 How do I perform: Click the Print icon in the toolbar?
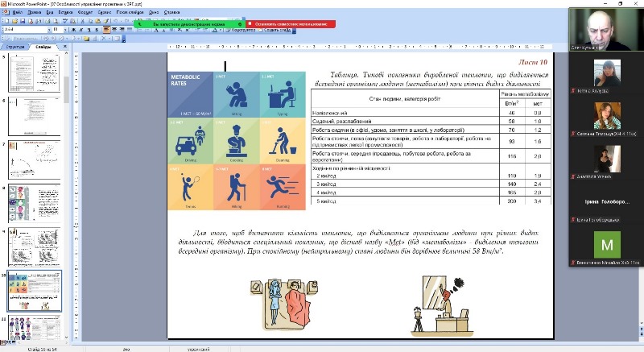coord(47,21)
